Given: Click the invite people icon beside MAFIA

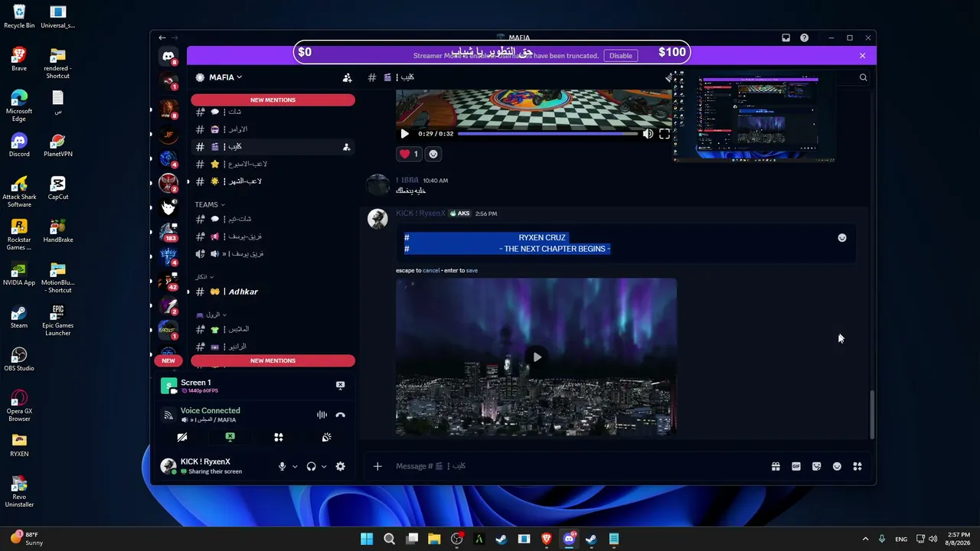Looking at the screenshot, I should point(347,77).
